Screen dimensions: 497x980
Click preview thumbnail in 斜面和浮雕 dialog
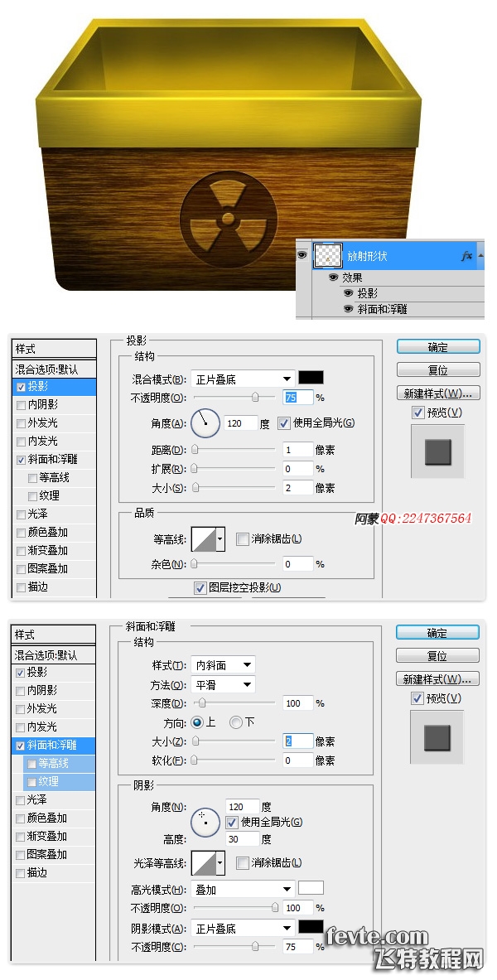coord(437,737)
